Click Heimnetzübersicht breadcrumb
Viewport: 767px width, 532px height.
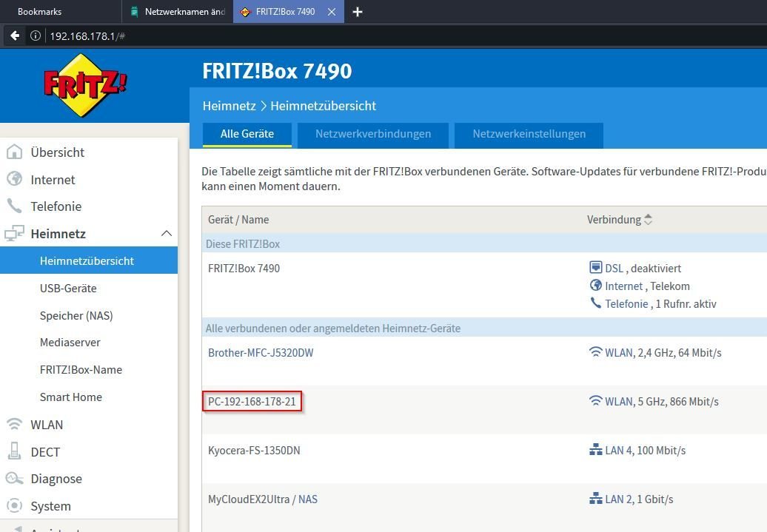tap(324, 106)
